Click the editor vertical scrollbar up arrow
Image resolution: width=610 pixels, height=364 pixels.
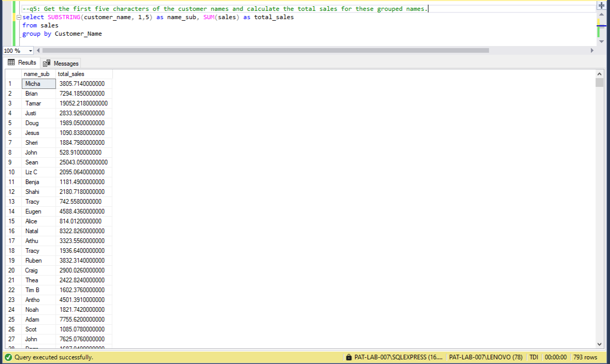[601, 14]
